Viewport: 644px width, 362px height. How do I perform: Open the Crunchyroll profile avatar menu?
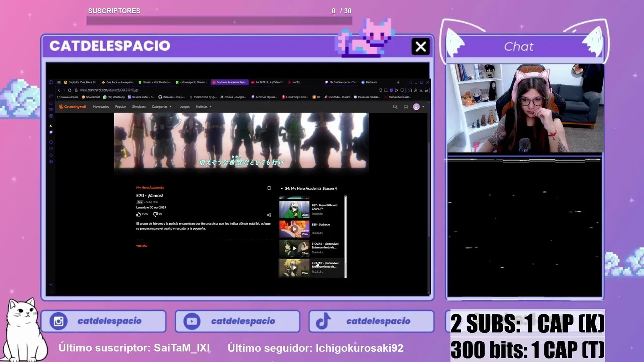click(x=417, y=107)
